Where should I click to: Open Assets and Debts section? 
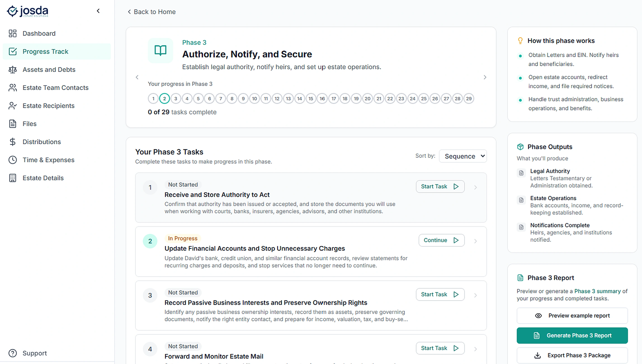57,70
